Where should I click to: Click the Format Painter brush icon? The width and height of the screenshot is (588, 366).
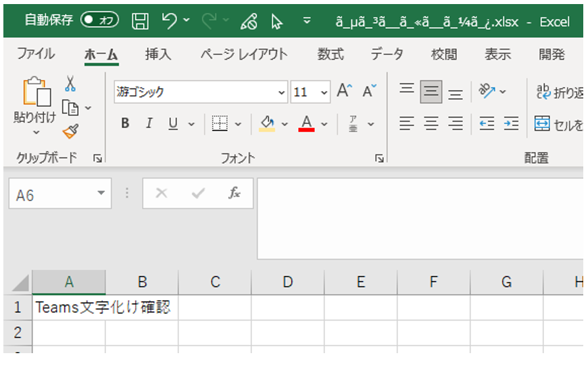(70, 131)
